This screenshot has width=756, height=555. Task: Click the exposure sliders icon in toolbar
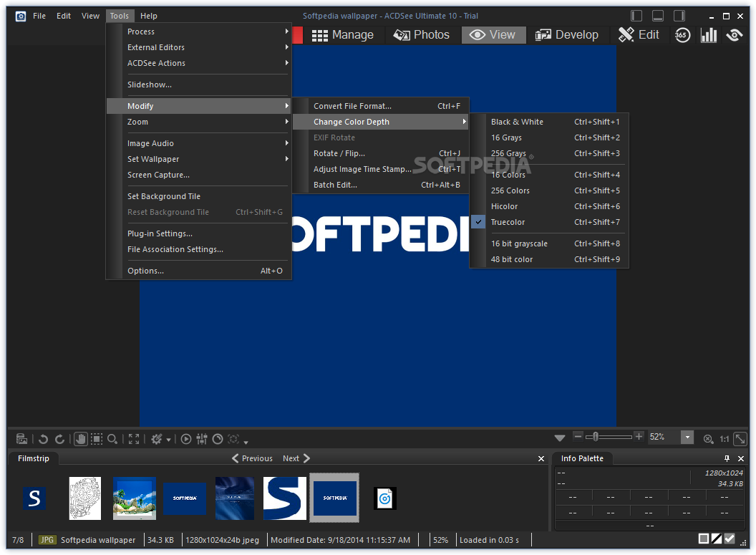click(x=202, y=439)
